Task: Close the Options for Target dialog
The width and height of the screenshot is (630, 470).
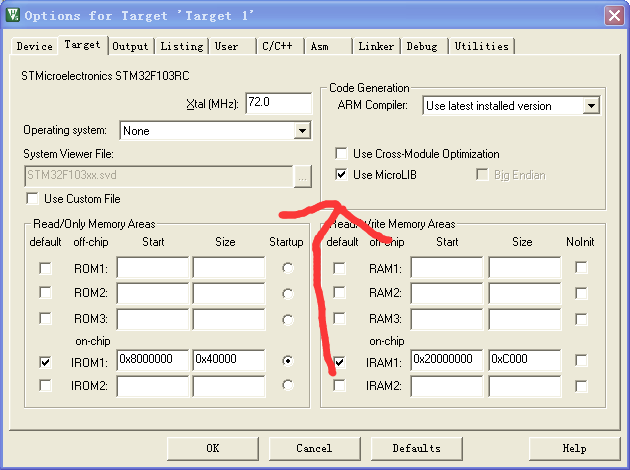Action: pyautogui.click(x=614, y=16)
